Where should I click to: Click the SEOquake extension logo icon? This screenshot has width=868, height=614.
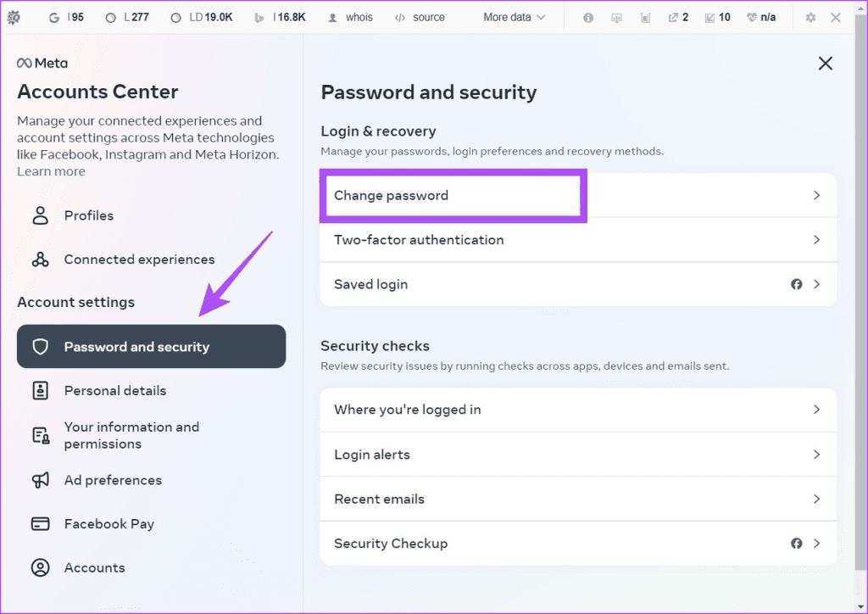coord(14,16)
